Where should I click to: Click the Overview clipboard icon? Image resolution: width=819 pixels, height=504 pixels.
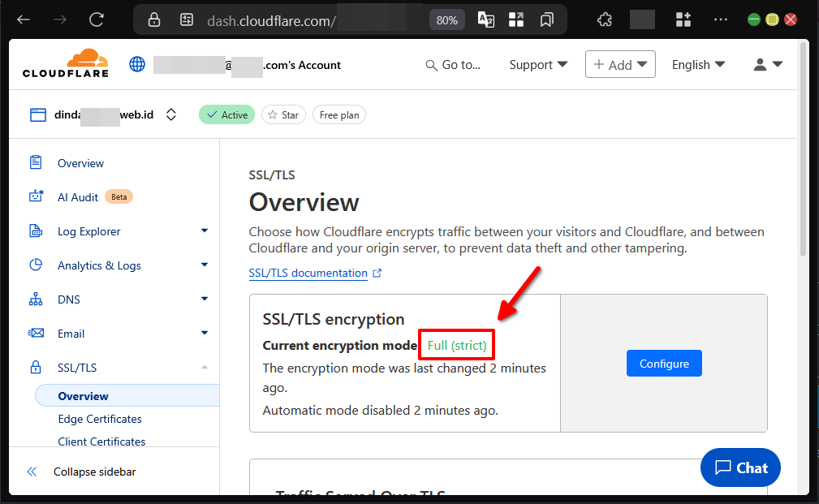coord(36,162)
